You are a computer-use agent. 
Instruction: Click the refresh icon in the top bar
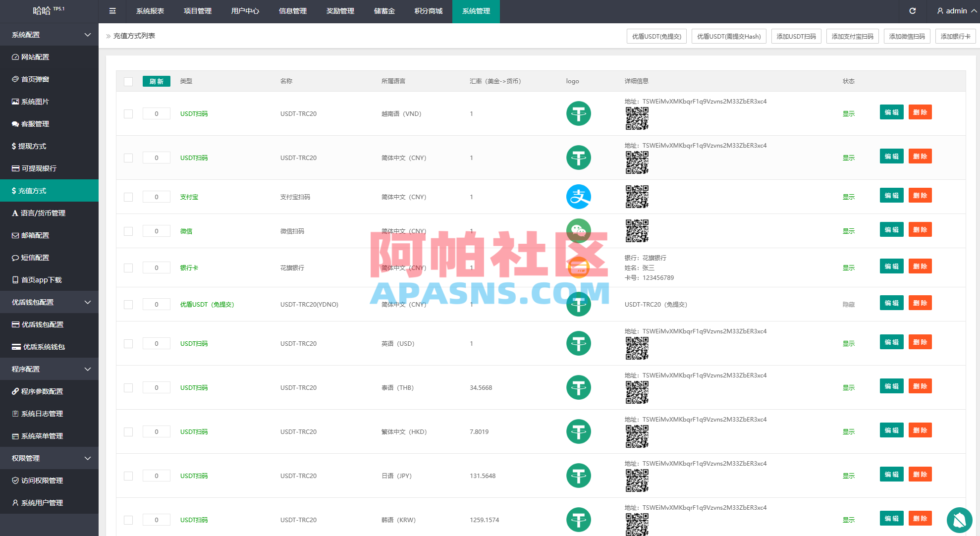pos(913,11)
